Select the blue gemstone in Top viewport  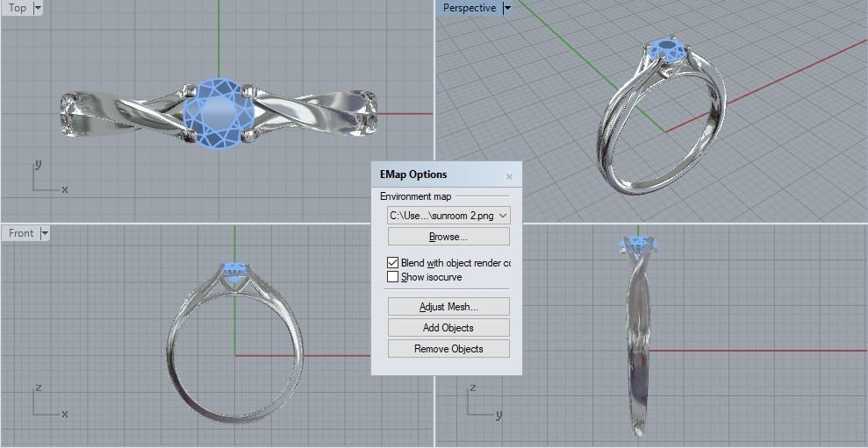coord(219,113)
